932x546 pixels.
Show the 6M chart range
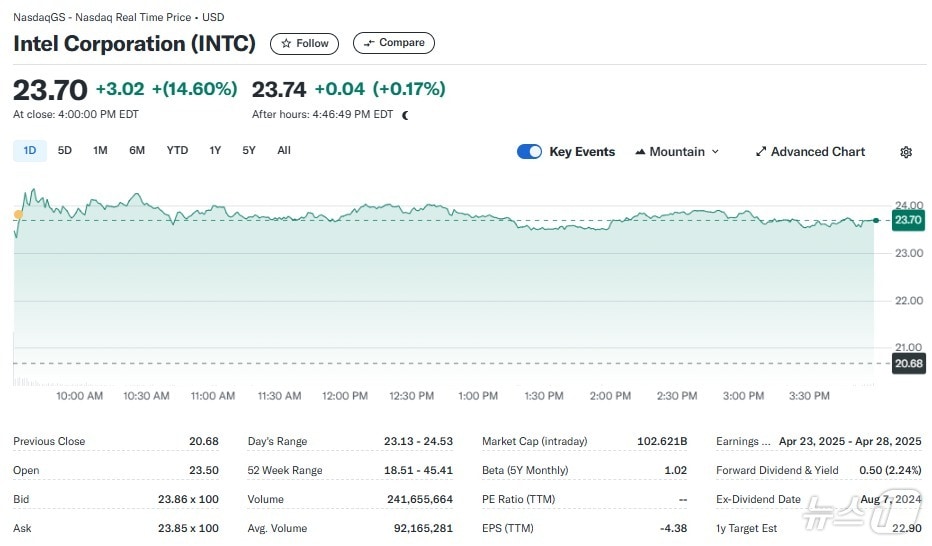point(137,151)
